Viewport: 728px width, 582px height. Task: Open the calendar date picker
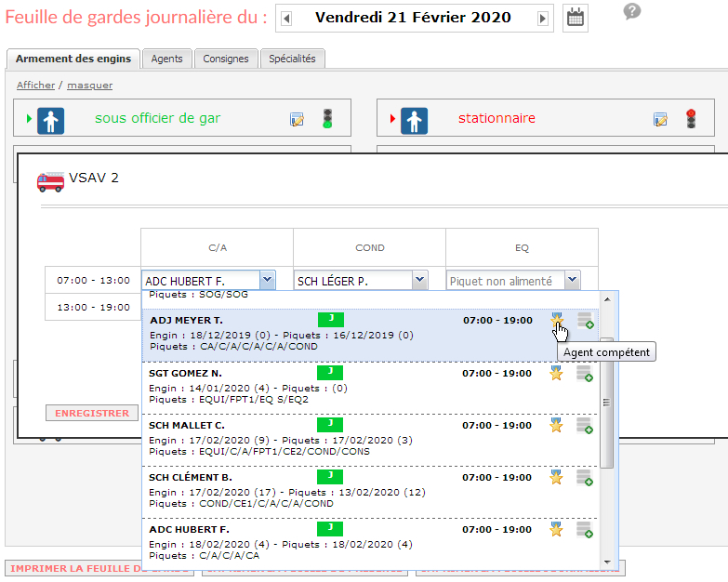click(x=576, y=18)
